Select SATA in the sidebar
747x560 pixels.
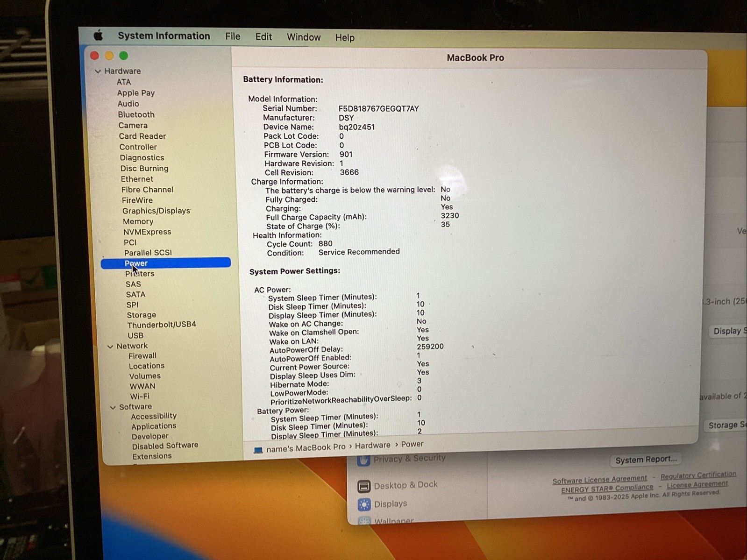135,294
